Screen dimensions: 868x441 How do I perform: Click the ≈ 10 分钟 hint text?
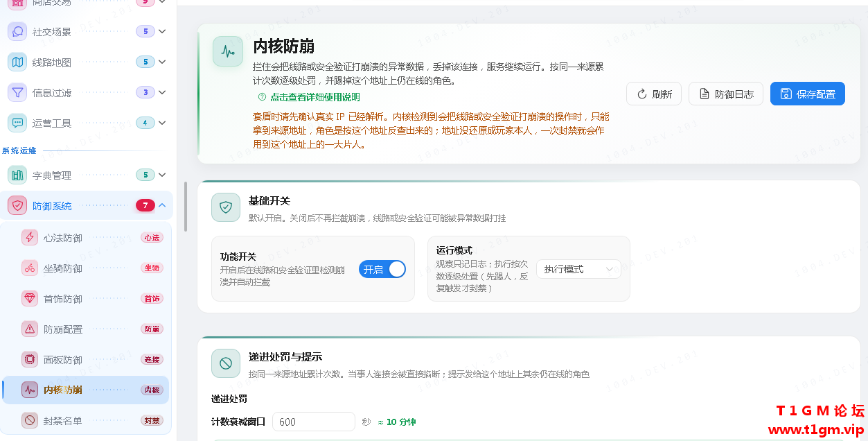coord(397,422)
